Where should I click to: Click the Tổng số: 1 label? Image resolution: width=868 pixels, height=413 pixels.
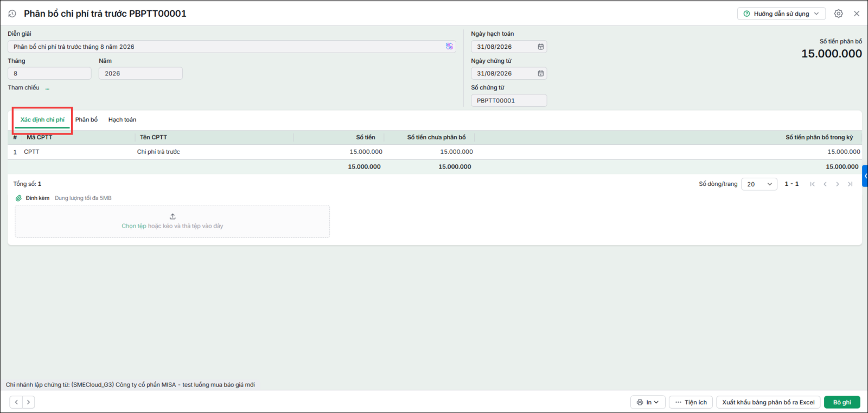27,184
